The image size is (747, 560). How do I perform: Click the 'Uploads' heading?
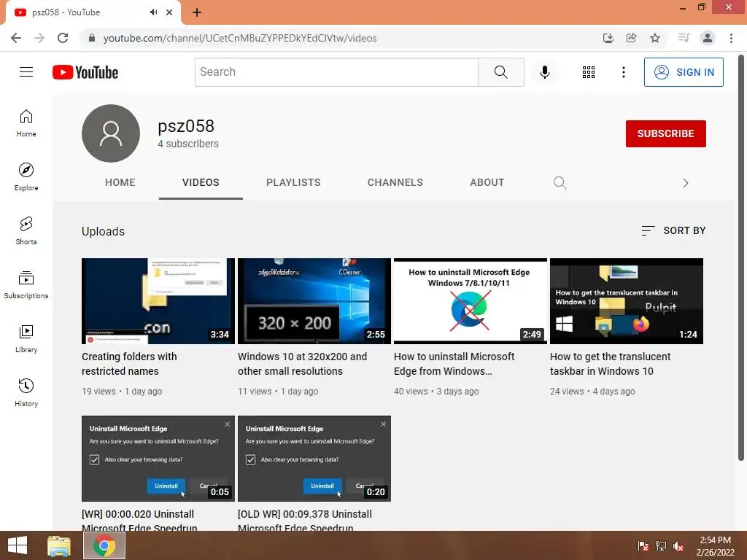(103, 231)
